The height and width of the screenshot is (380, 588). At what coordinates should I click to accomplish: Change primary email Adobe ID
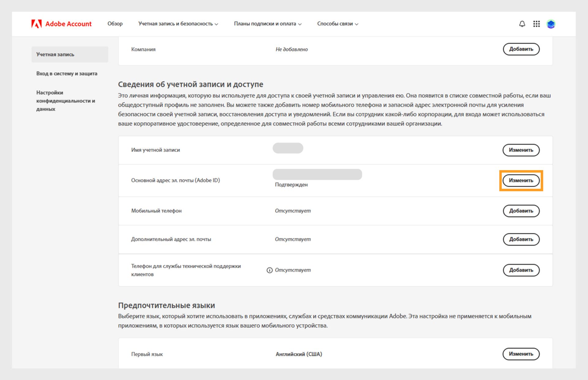tap(521, 180)
